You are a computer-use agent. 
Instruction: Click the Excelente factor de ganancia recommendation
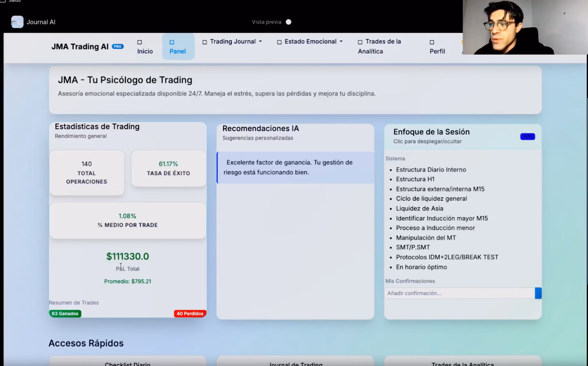tap(295, 168)
